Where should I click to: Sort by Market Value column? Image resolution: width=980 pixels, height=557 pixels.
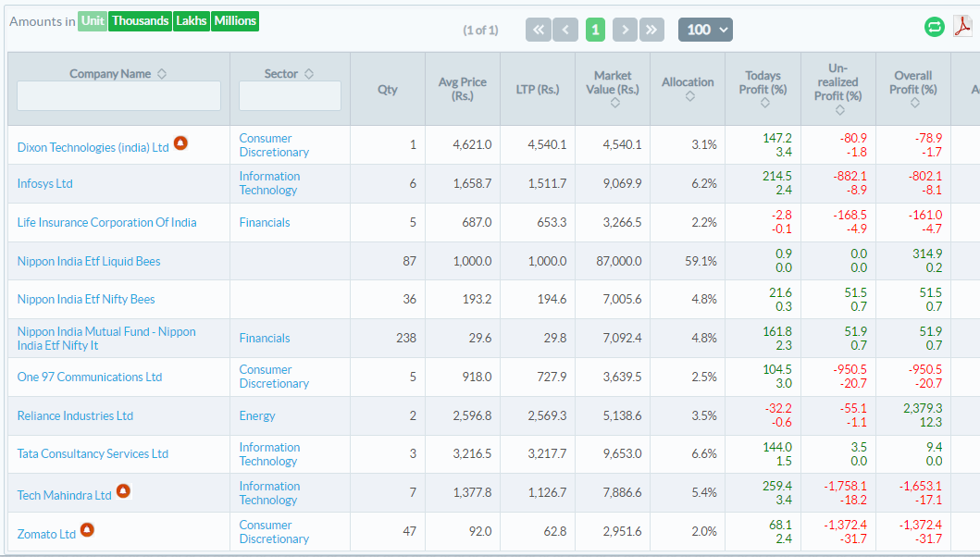click(x=615, y=103)
